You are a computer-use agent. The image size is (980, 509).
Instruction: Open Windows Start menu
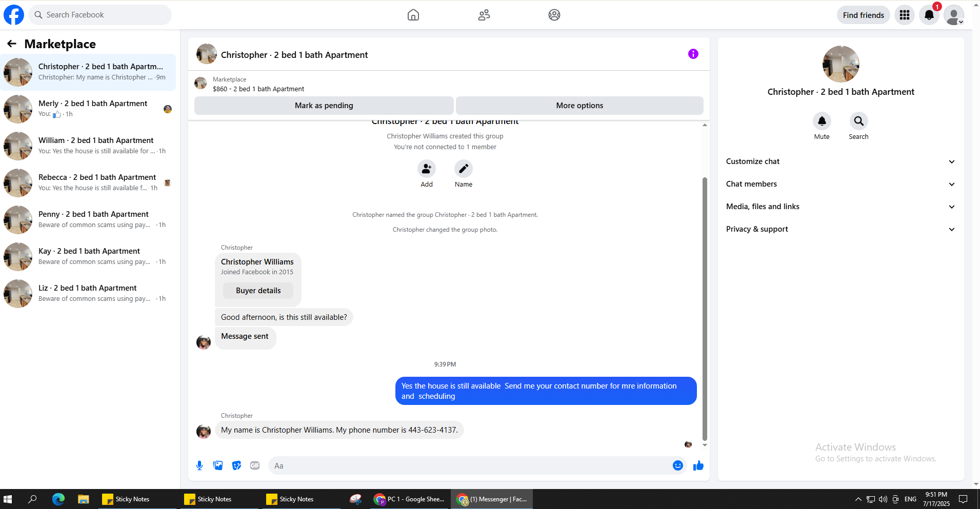8,499
